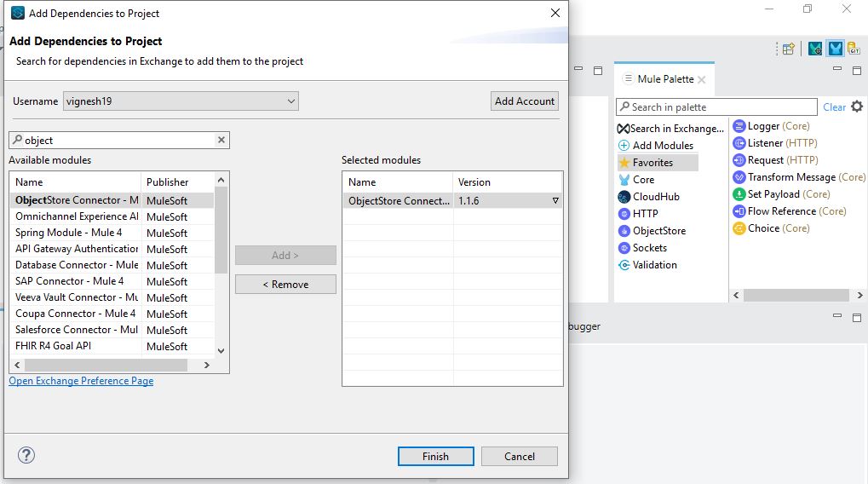Switch to the Mule Palette tab

pos(664,79)
